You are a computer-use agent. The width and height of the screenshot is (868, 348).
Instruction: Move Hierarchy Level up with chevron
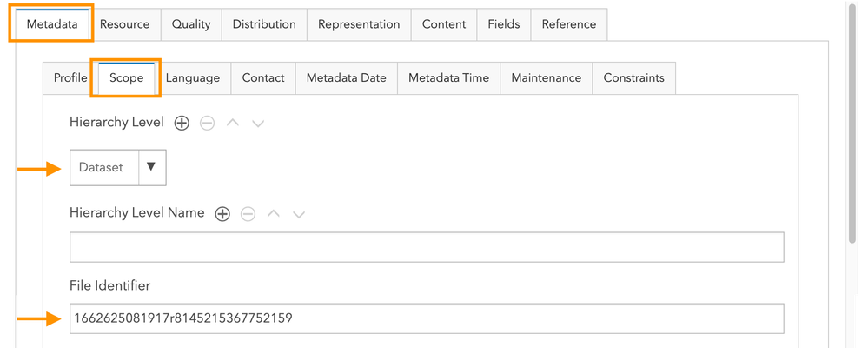pyautogui.click(x=232, y=124)
